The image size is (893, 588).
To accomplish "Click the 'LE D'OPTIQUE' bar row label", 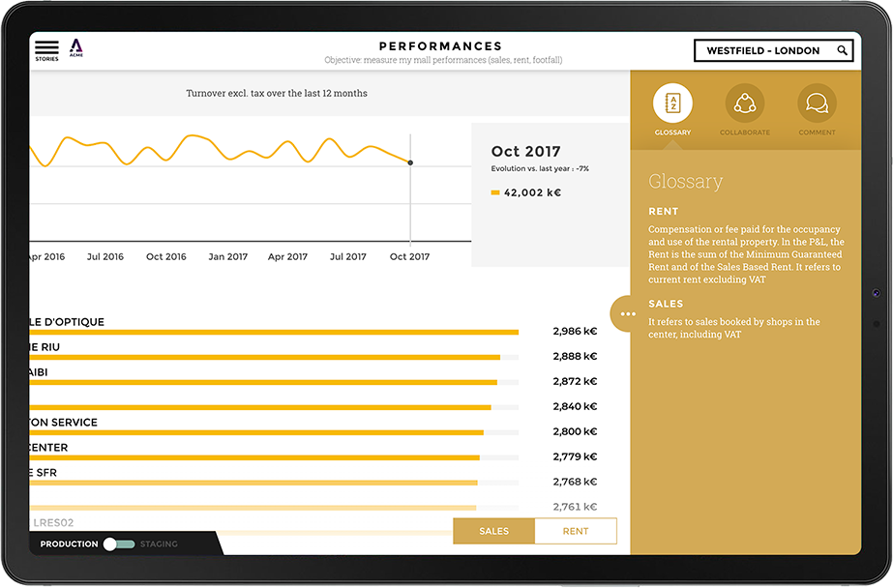I will [67, 322].
